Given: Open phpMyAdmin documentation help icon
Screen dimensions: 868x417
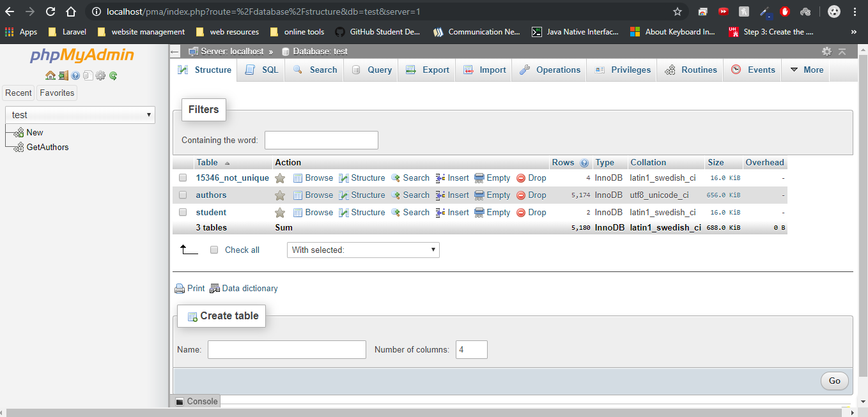Looking at the screenshot, I should 75,75.
